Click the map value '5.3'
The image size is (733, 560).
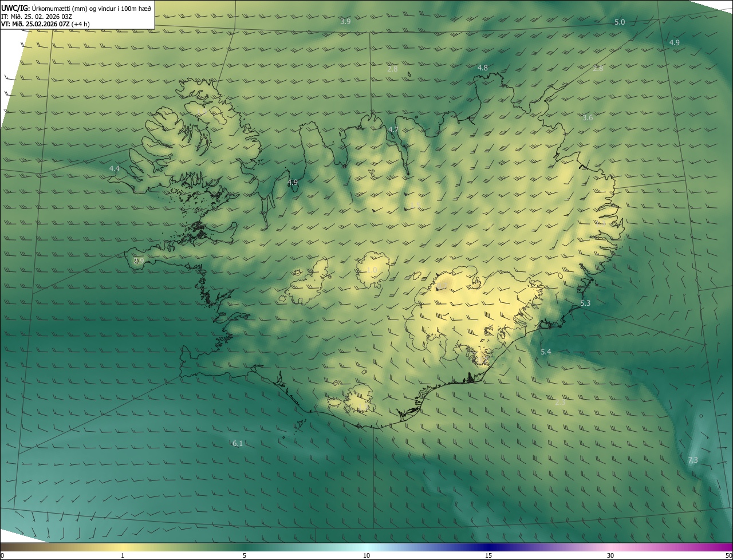(x=585, y=303)
